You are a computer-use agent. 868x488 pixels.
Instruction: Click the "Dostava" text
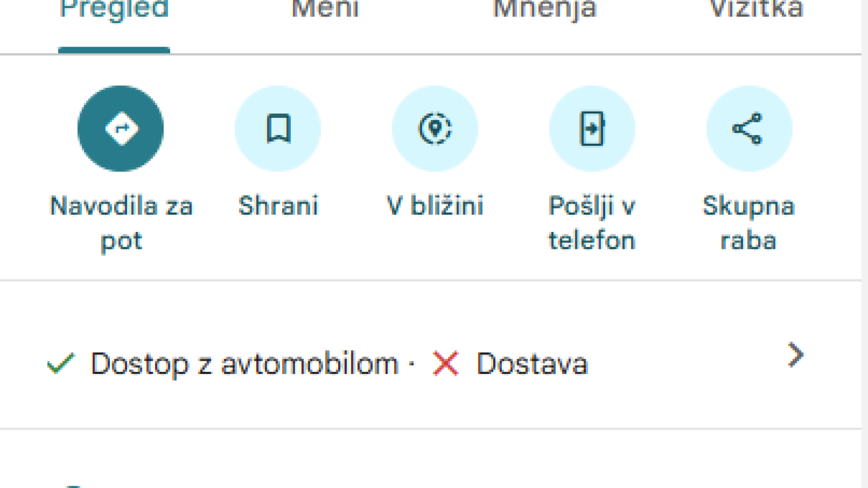click(x=532, y=364)
